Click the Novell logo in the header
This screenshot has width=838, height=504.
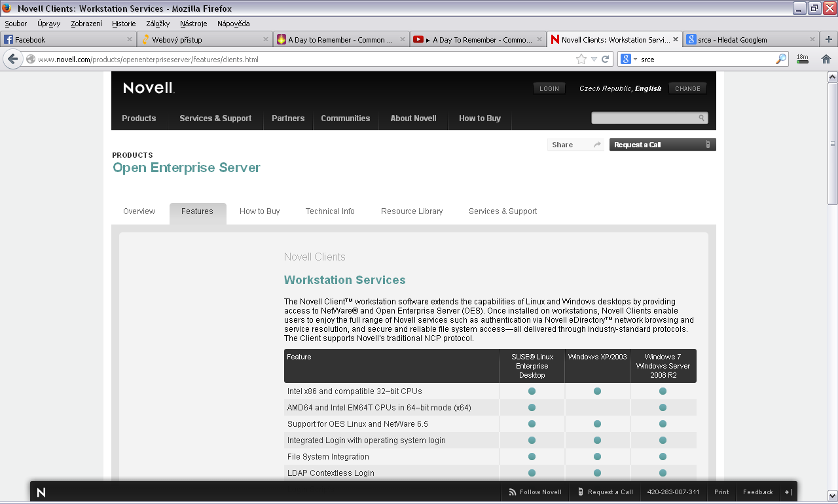(x=149, y=88)
